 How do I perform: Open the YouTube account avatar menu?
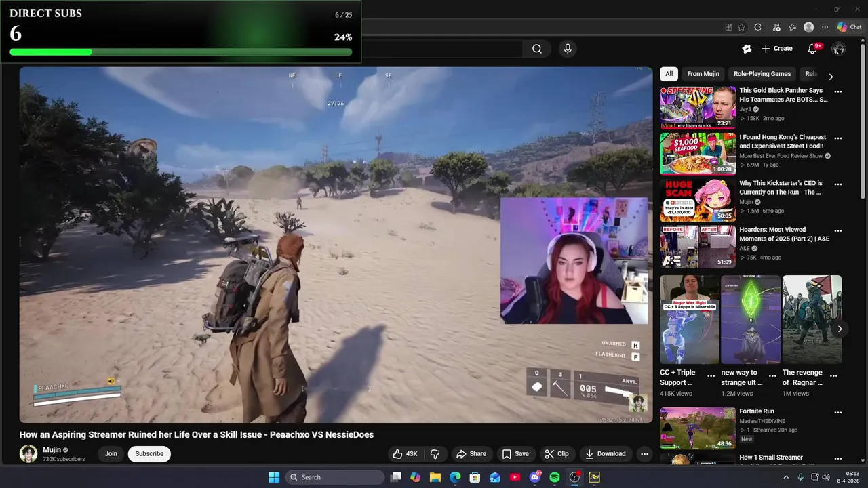click(x=839, y=49)
